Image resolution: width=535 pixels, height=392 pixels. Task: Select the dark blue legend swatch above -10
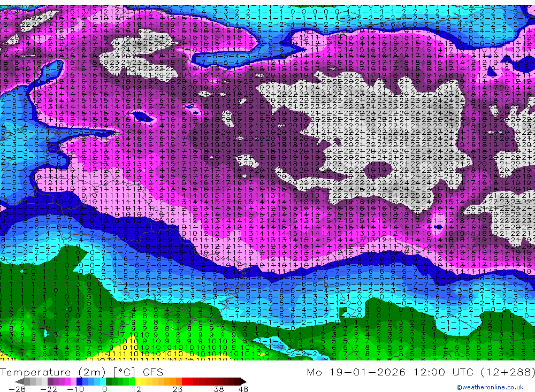point(79,381)
